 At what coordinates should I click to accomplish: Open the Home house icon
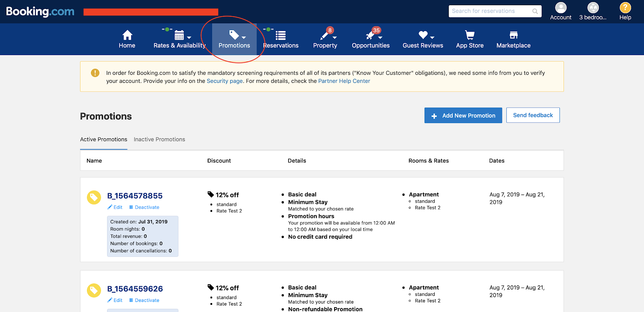point(127,35)
